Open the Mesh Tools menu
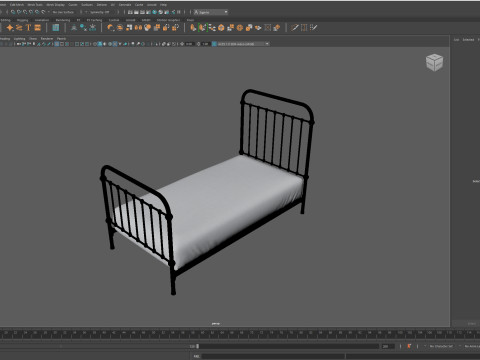The image size is (480, 360). coord(35,5)
